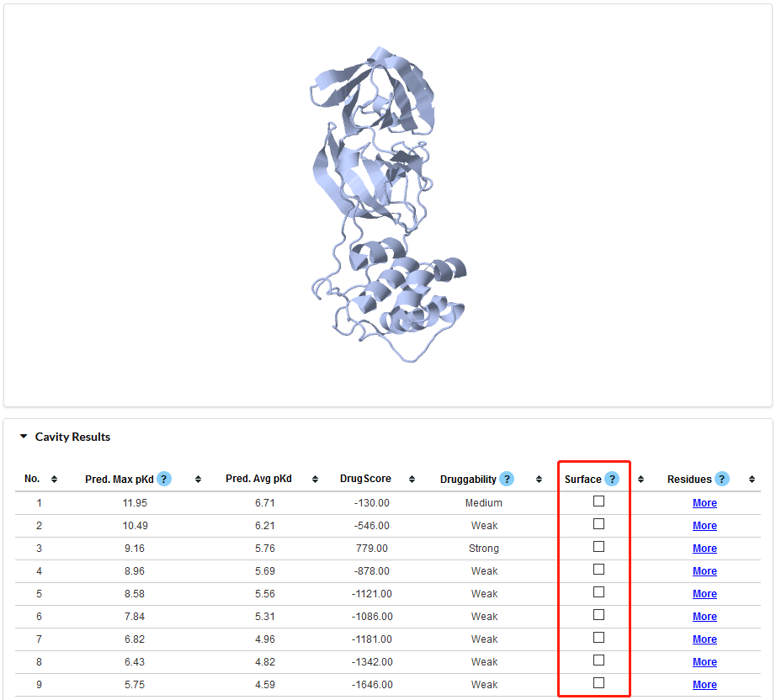This screenshot has height=700, width=776.
Task: Click the Strong druggability cell
Action: point(484,549)
